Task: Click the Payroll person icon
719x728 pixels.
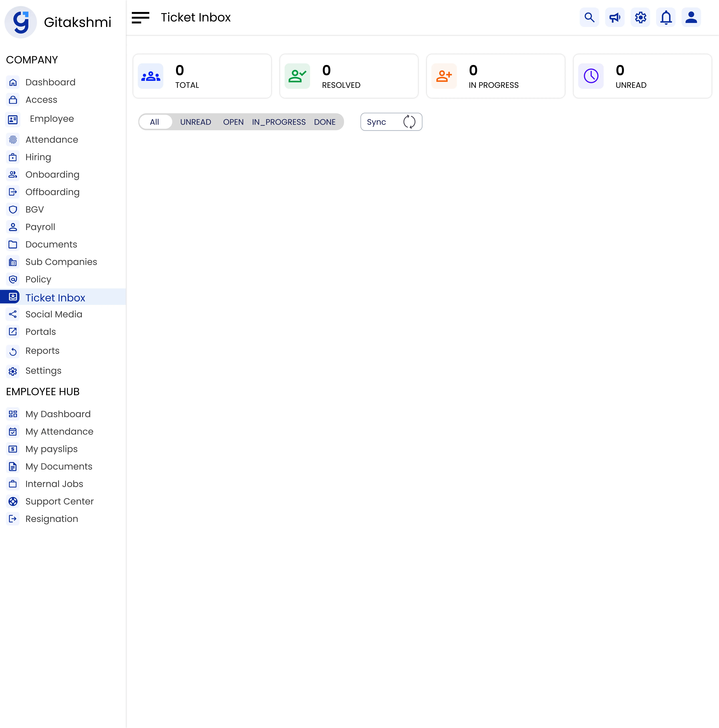Action: (13, 227)
